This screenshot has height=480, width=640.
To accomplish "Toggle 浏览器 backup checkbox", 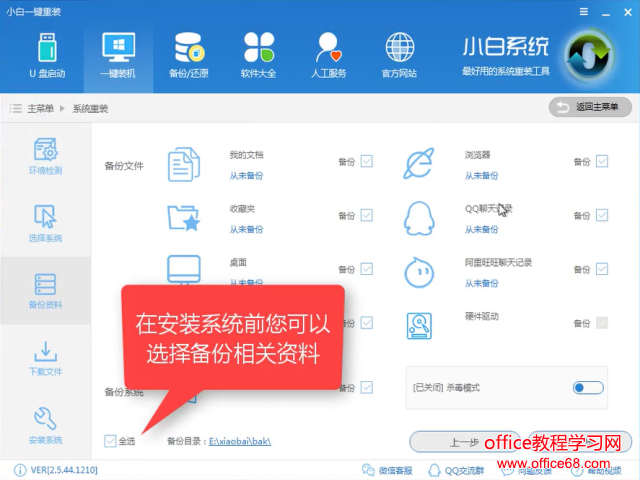I will click(602, 161).
